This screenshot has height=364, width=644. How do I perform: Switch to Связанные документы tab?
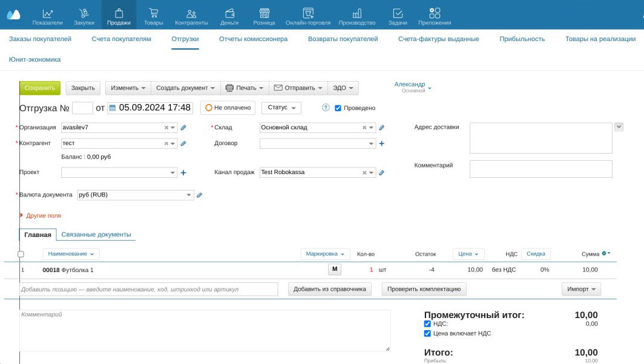[x=96, y=235]
